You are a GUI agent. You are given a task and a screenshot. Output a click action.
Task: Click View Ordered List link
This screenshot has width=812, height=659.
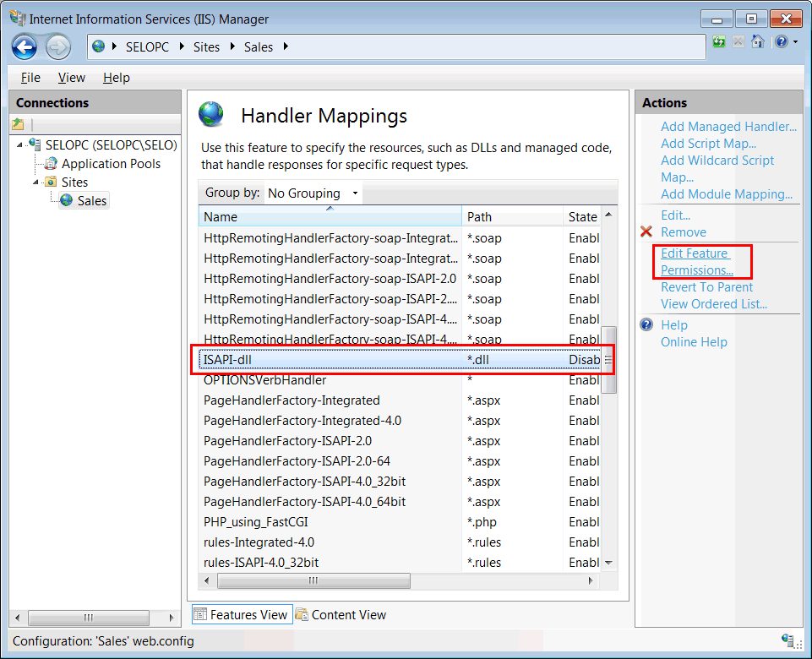714,304
